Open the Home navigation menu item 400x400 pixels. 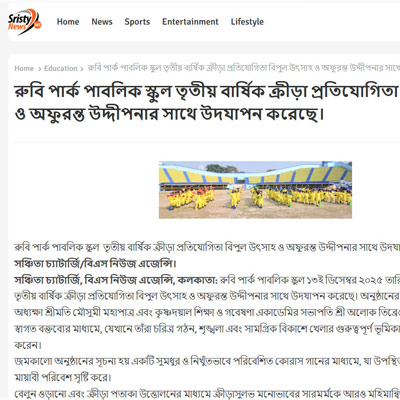68,22
